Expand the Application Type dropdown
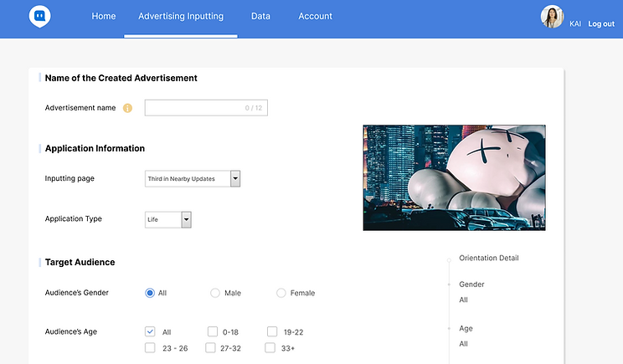This screenshot has width=623, height=364. (168, 219)
